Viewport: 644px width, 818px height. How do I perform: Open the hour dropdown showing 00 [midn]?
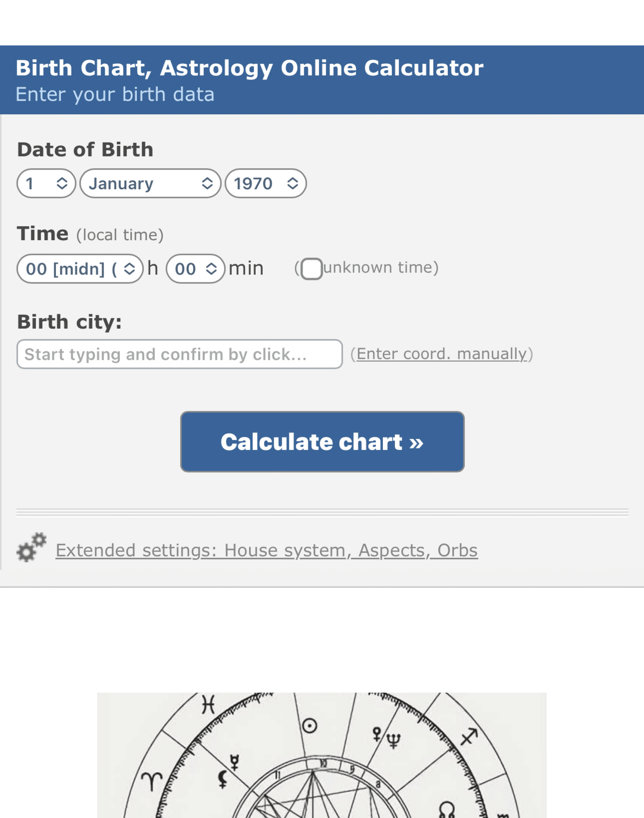[80, 269]
